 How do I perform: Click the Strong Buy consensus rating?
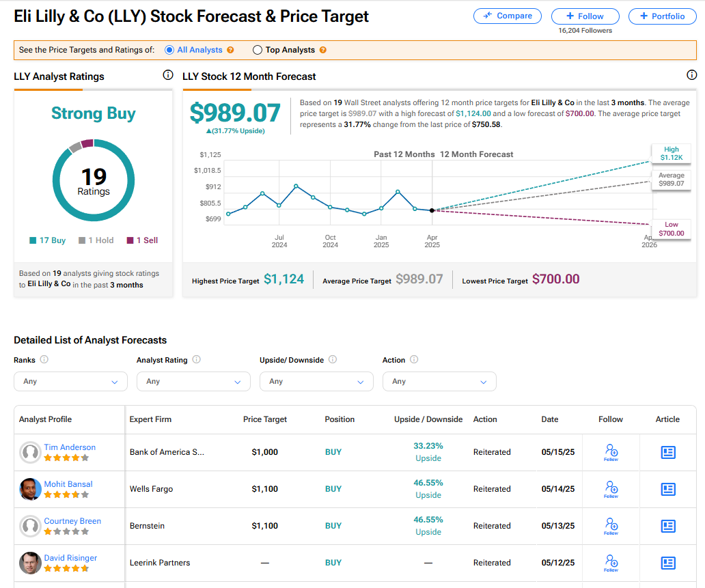coord(94,113)
